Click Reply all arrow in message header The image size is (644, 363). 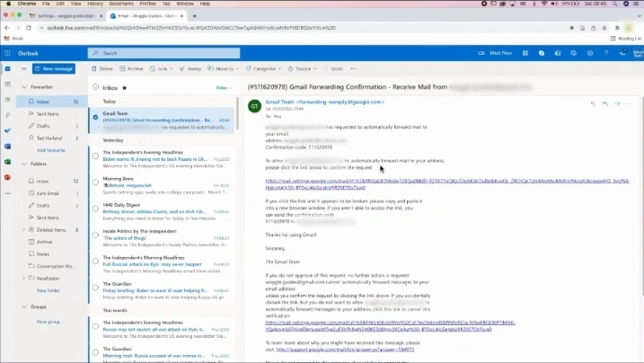[x=605, y=104]
